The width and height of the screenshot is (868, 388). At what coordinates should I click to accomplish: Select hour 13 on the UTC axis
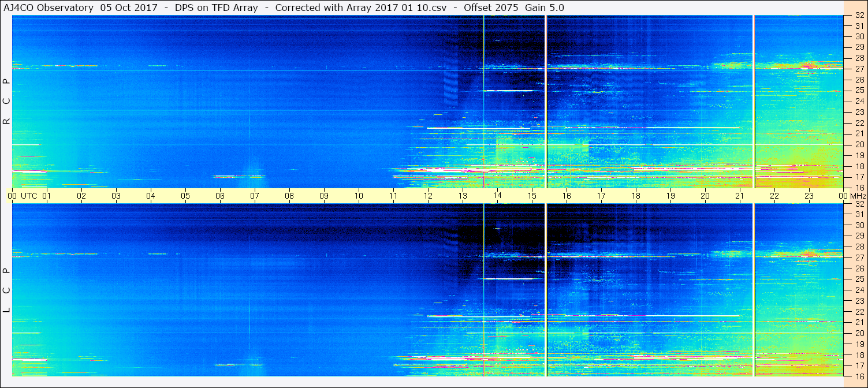coord(463,196)
